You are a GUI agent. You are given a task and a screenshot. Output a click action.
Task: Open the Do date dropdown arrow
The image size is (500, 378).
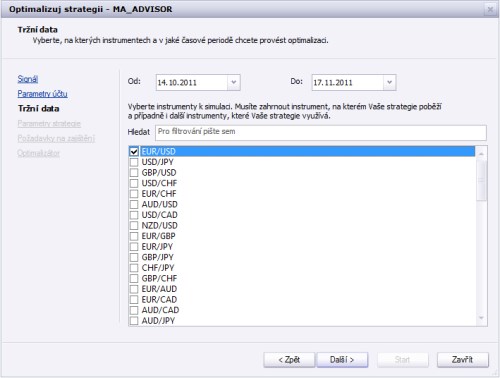pyautogui.click(x=389, y=82)
